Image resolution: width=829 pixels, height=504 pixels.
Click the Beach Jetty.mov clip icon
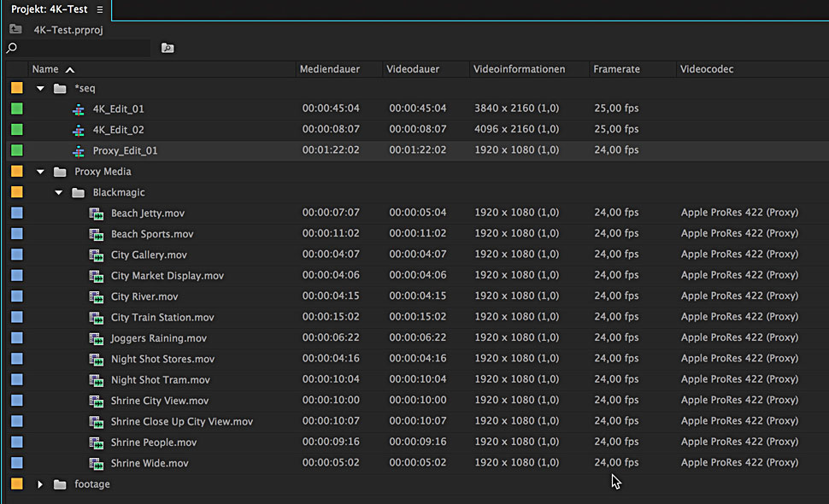coord(97,213)
